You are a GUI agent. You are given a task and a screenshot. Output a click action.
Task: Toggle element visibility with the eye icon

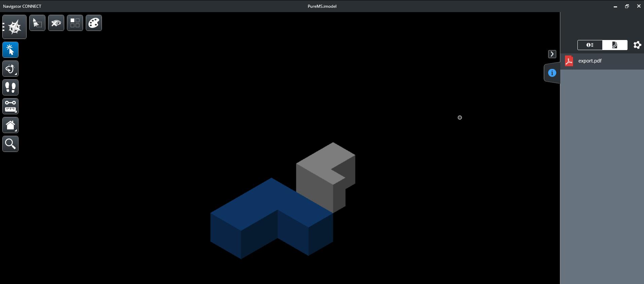click(x=56, y=23)
